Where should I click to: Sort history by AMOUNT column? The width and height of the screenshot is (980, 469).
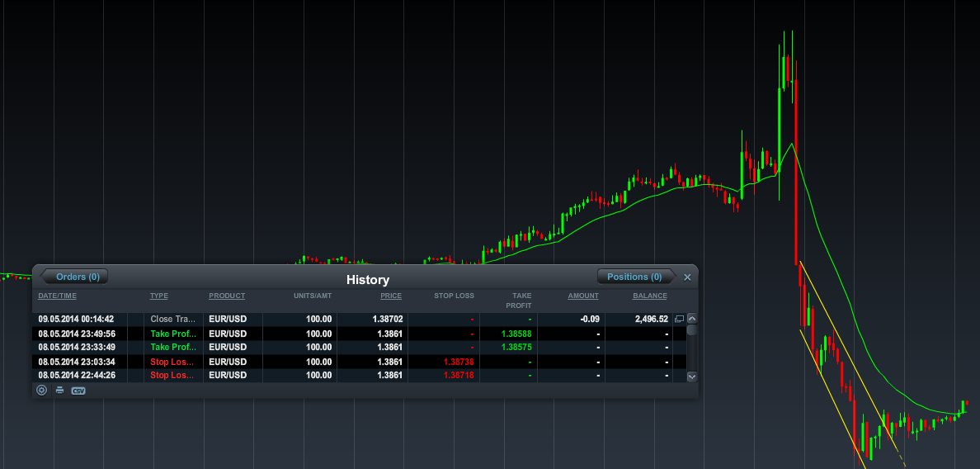point(583,296)
